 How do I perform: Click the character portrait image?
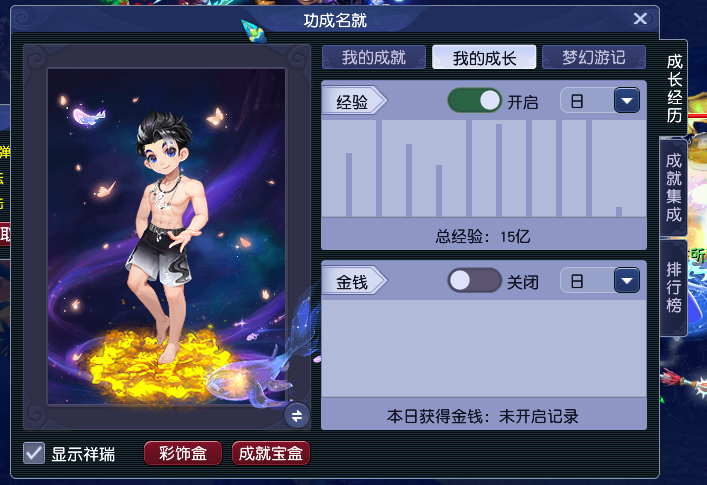click(x=166, y=236)
